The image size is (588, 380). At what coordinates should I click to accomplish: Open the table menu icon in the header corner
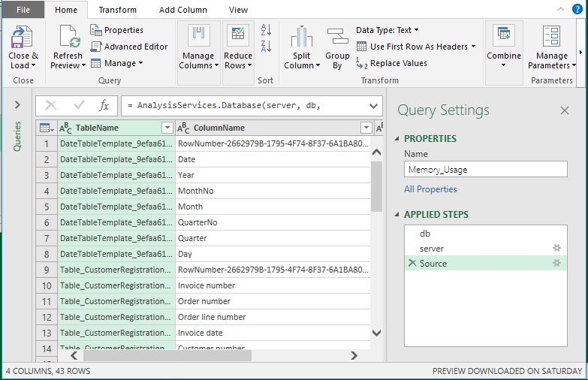(47, 128)
